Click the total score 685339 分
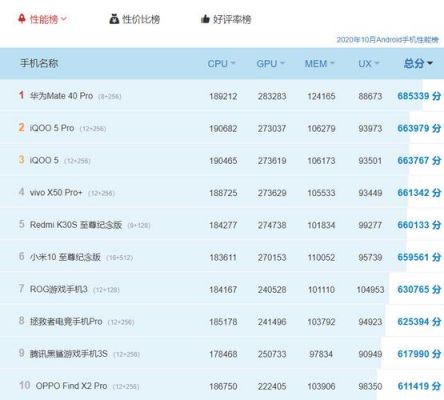 click(419, 96)
